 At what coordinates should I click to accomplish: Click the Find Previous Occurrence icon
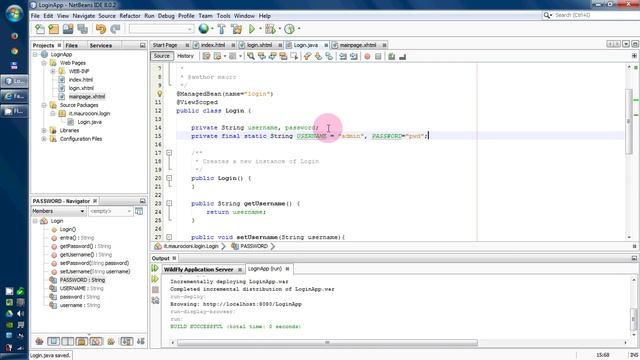click(262, 56)
